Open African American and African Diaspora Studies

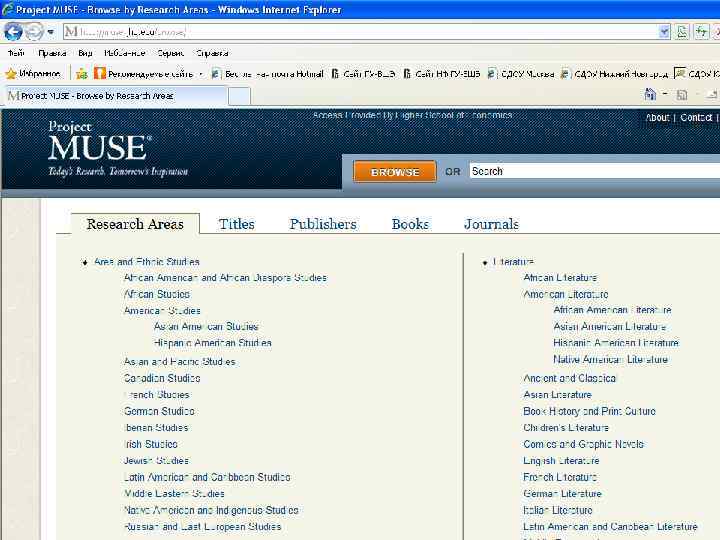click(225, 278)
